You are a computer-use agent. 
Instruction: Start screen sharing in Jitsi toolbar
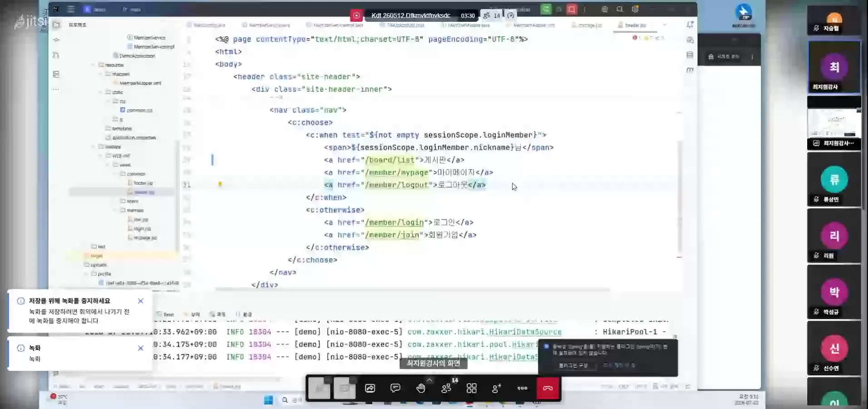point(370,388)
